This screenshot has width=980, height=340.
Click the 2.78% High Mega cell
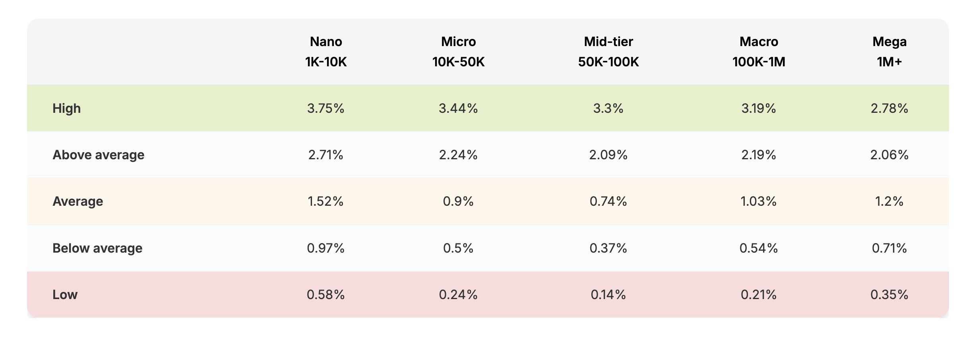889,108
